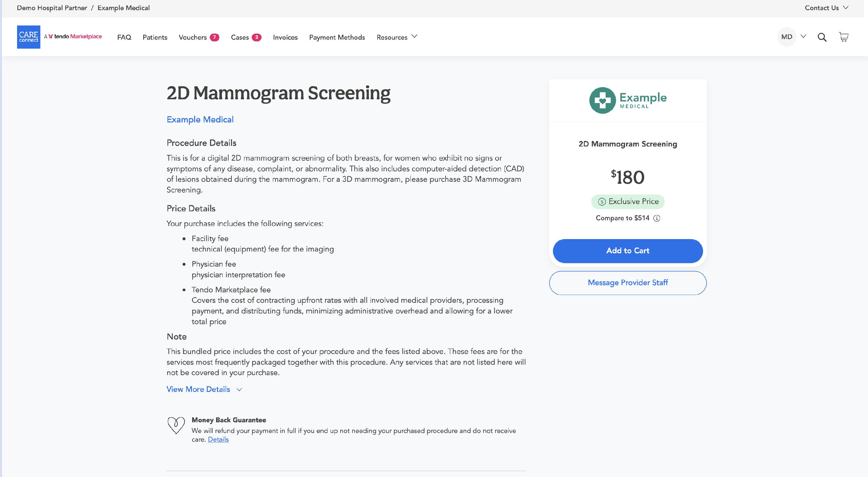Screen dimensions: 868x477
Task: Click the Example Medical breadcrumb
Action: pos(124,8)
